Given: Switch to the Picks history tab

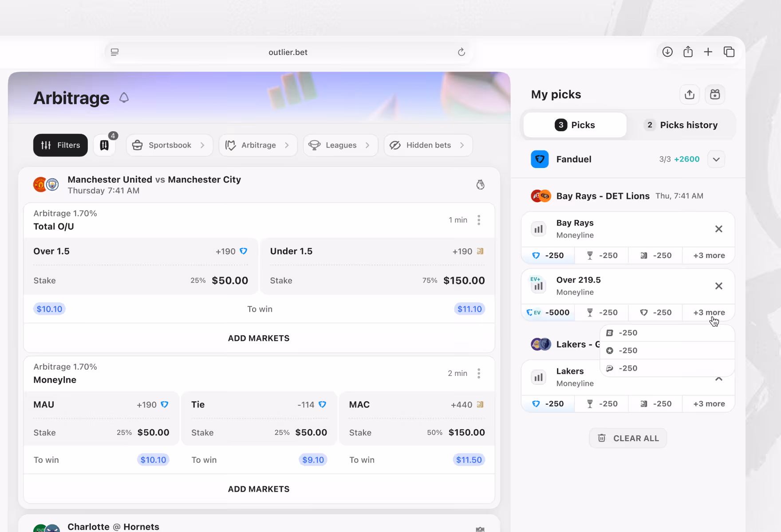Looking at the screenshot, I should [x=681, y=125].
